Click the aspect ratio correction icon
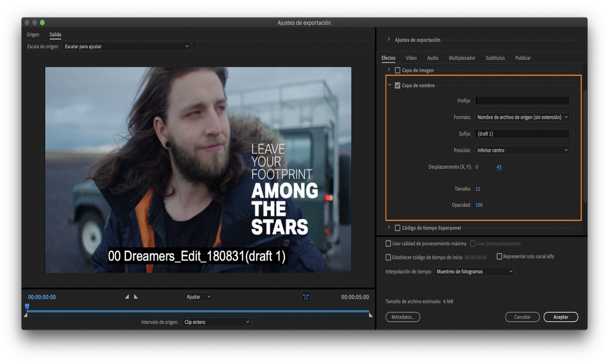The height and width of the screenshot is (364, 609). click(306, 297)
